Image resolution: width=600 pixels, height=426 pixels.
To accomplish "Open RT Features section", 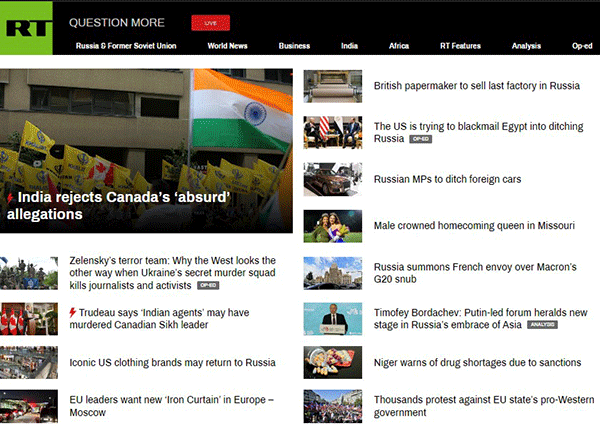I will point(460,46).
